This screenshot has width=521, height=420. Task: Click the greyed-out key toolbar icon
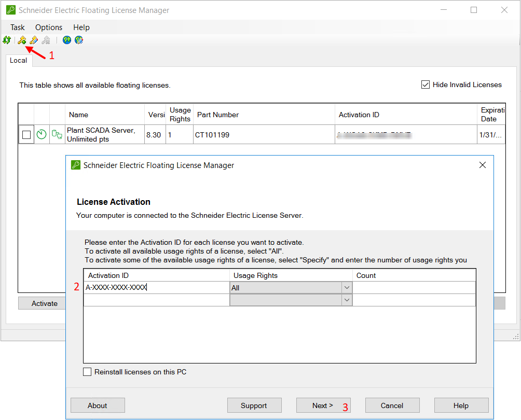point(46,40)
